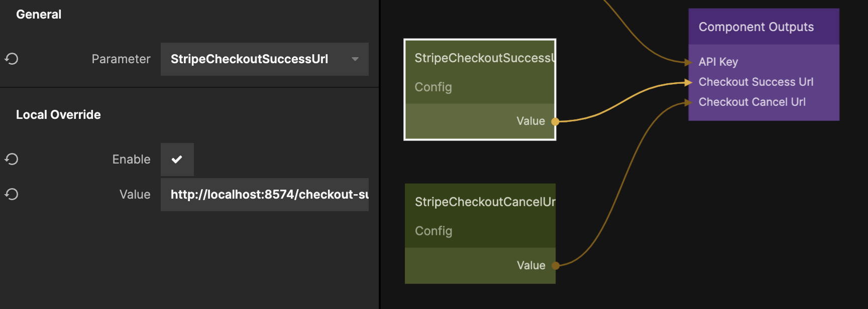Click the API Key output label
This screenshot has height=309, width=868.
coord(718,62)
